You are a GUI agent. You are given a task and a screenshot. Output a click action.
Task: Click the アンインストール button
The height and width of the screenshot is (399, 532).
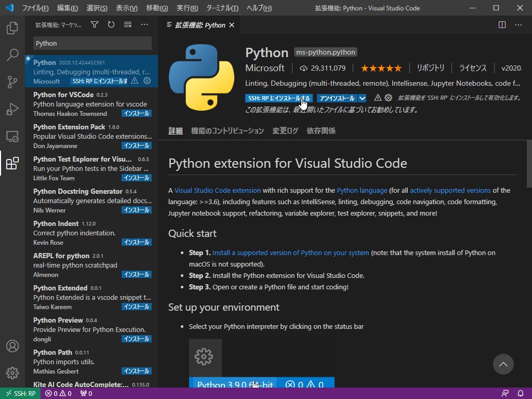click(337, 98)
